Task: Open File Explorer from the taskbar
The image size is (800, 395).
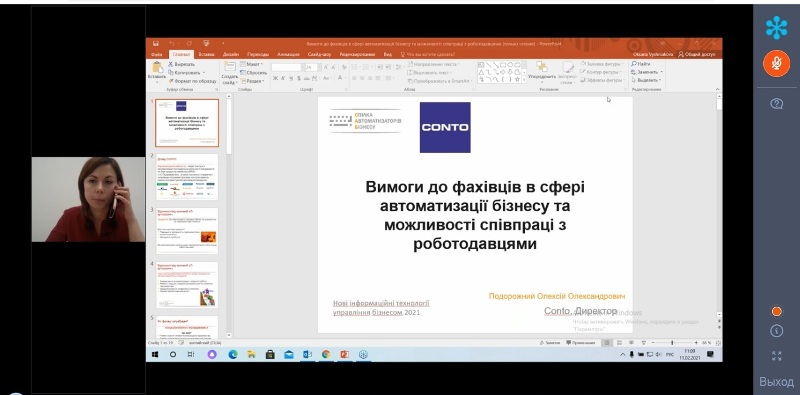Action: pyautogui.click(x=252, y=354)
